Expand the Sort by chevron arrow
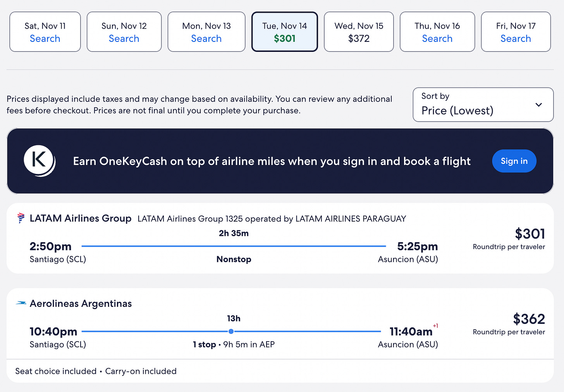This screenshot has height=392, width=564. tap(538, 105)
